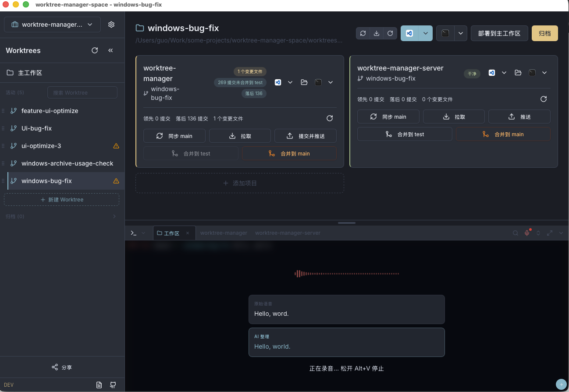Maximize terminal panel with expand icon

550,233
